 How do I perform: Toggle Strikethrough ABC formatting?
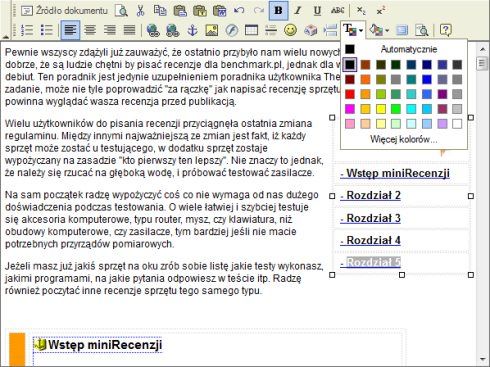pyautogui.click(x=337, y=11)
